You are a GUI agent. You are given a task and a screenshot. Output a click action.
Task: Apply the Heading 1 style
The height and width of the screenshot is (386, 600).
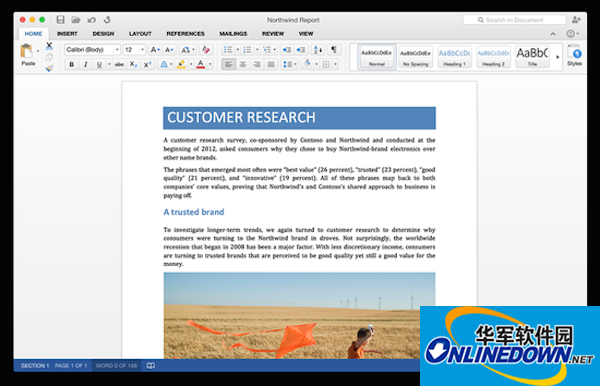click(x=455, y=57)
